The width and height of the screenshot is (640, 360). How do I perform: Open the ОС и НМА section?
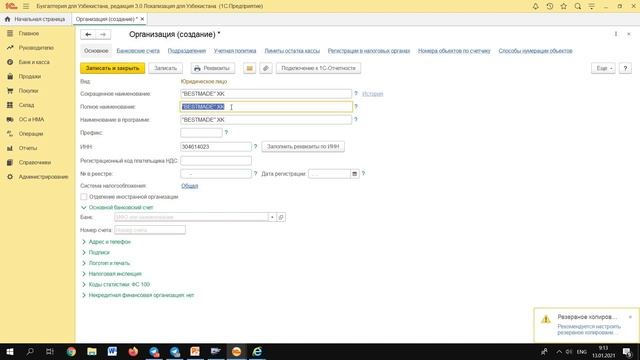pos(31,119)
